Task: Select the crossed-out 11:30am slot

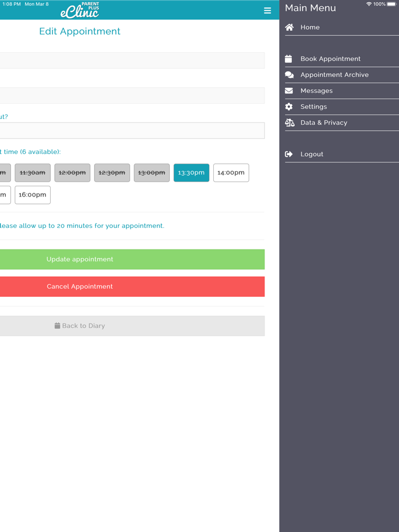Action: [x=32, y=173]
